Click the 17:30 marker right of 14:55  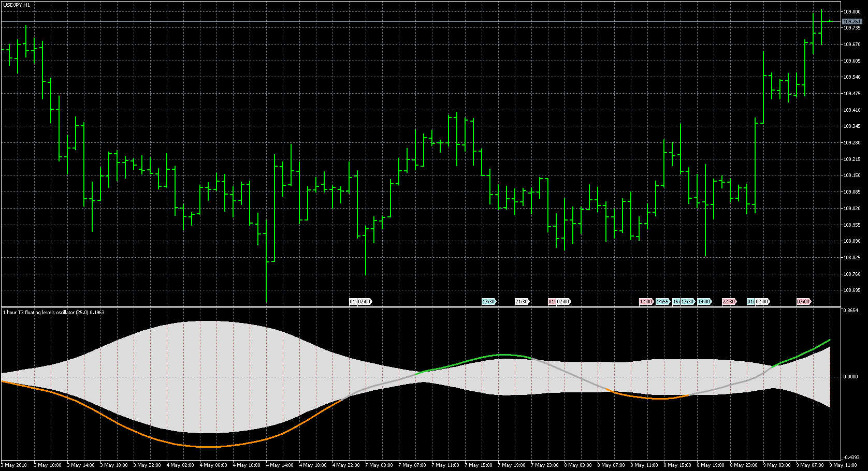(687, 302)
